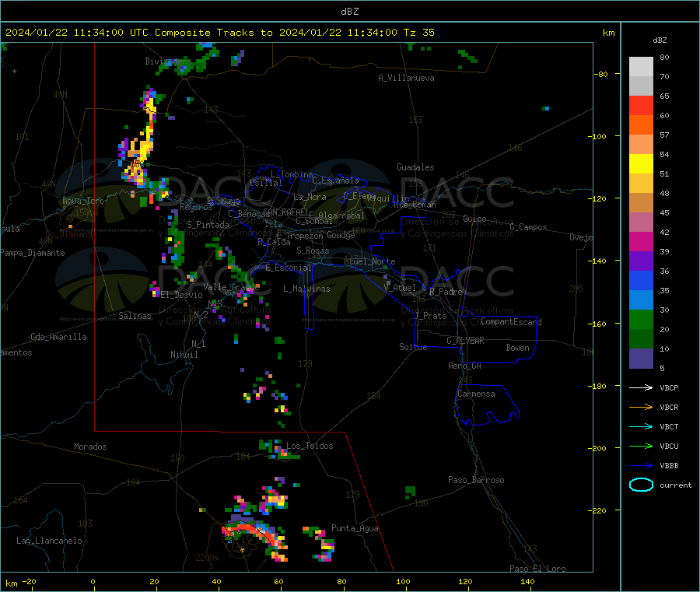
Task: Select the light gray 70-80 dBZ swatch
Action: click(x=641, y=67)
